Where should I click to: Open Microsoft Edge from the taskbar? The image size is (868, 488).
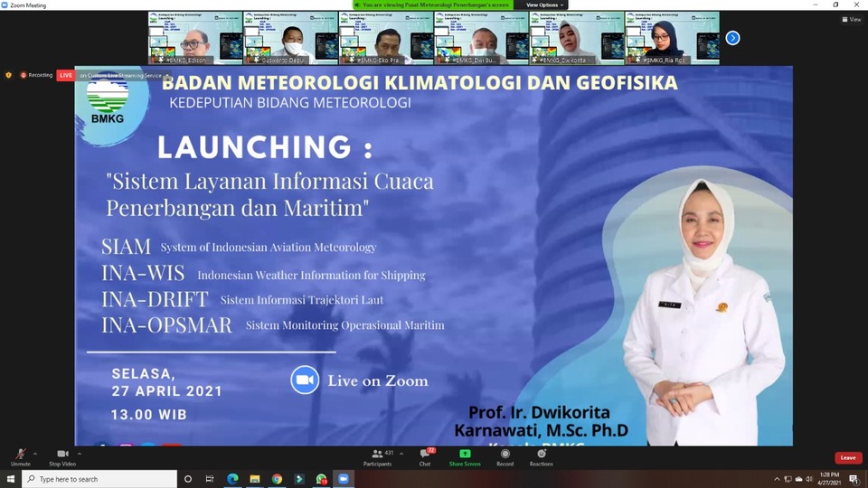(x=232, y=479)
